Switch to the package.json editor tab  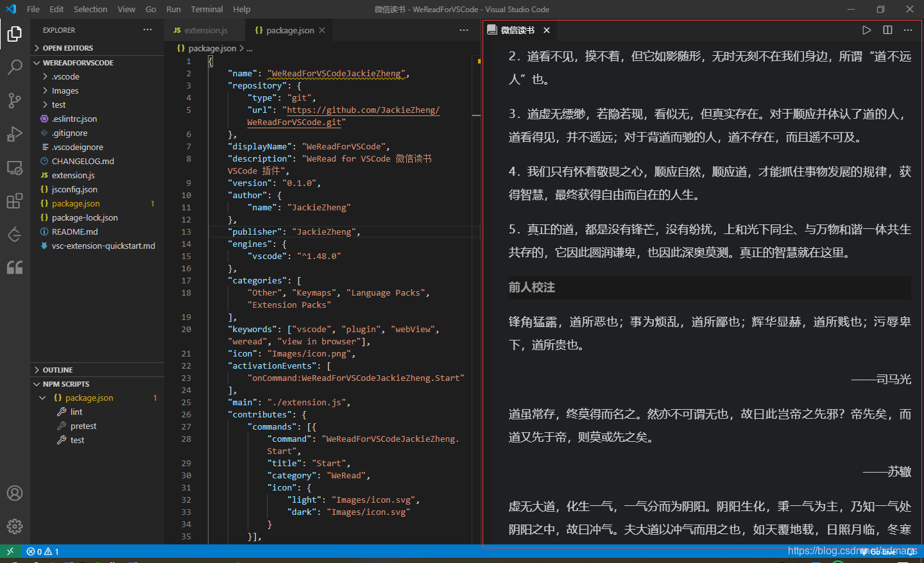click(290, 30)
